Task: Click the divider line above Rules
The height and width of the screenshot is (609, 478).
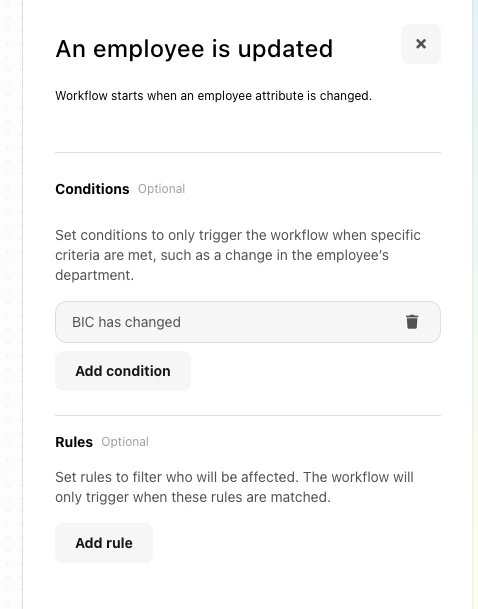Action: pos(248,415)
